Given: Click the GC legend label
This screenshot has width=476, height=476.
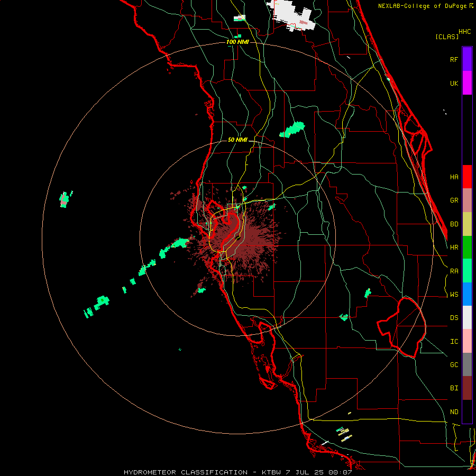Looking at the screenshot, I should [x=454, y=365].
